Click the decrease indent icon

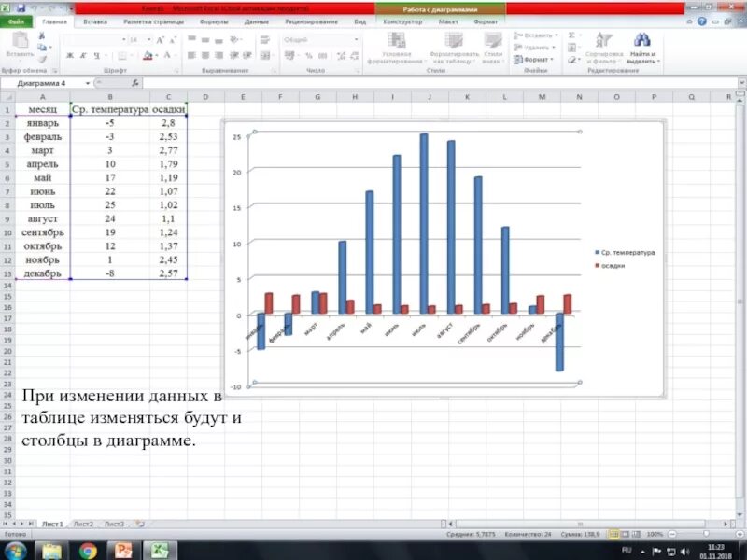tap(234, 56)
